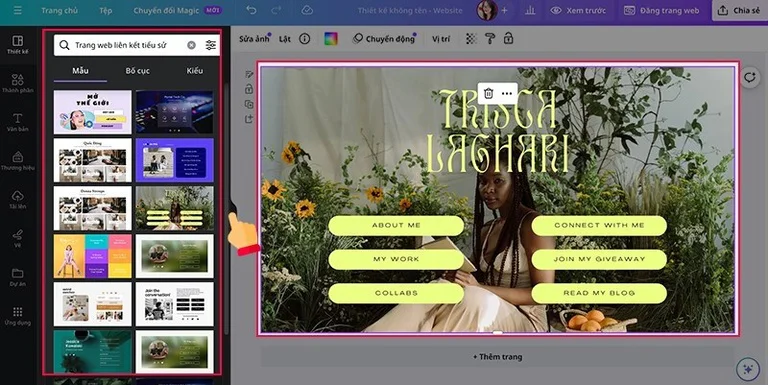Select Join the conversation template
Screen dimensions: 768x385
pos(174,304)
